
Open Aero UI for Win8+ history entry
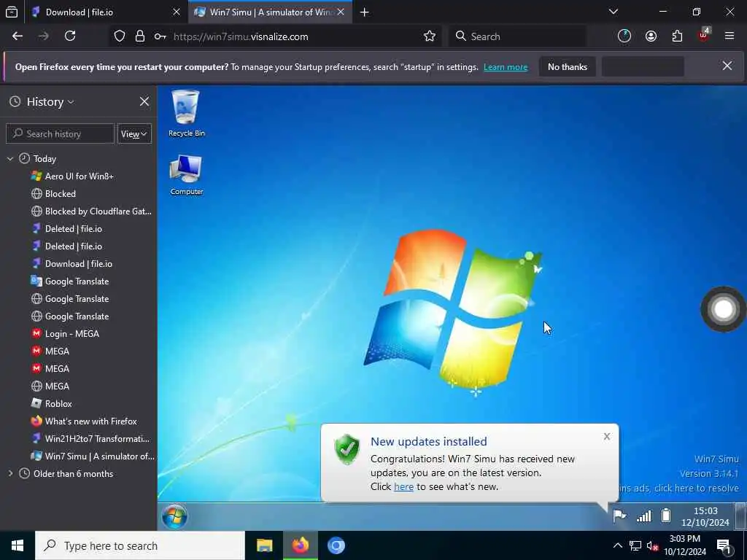pos(79,176)
